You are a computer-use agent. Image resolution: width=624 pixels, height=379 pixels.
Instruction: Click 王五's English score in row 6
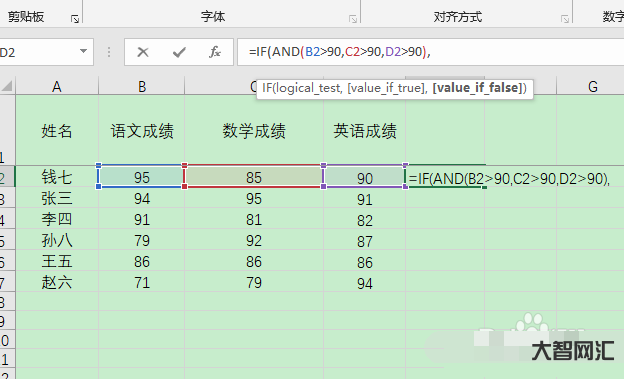point(365,262)
